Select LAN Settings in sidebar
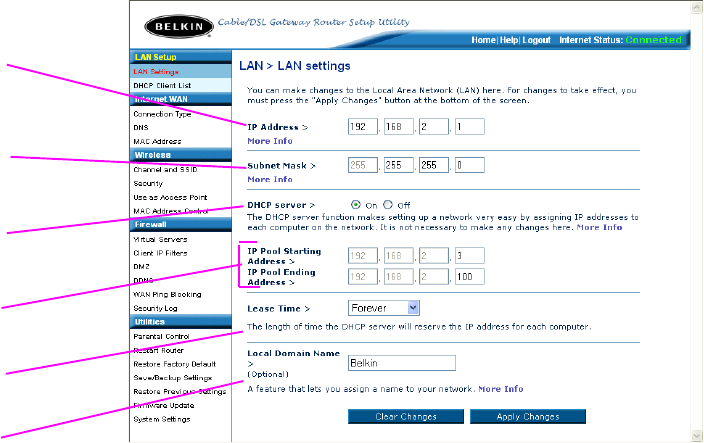Image resolution: width=704 pixels, height=443 pixels. [x=156, y=71]
